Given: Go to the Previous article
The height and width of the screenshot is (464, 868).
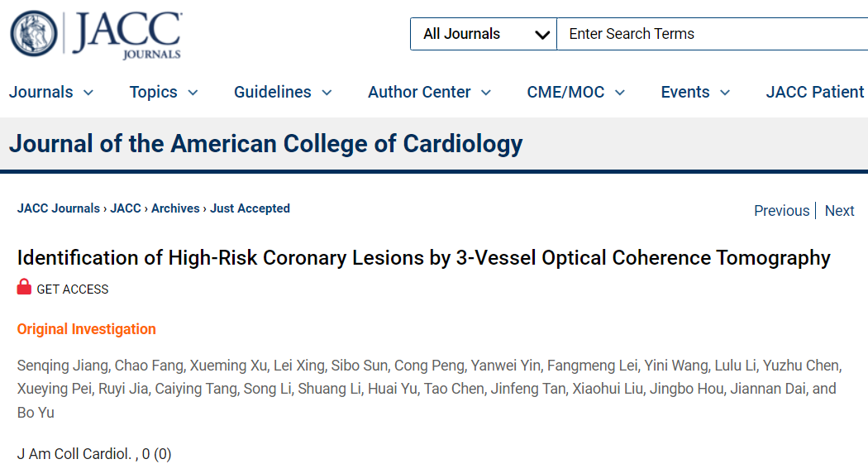Looking at the screenshot, I should tap(782, 210).
